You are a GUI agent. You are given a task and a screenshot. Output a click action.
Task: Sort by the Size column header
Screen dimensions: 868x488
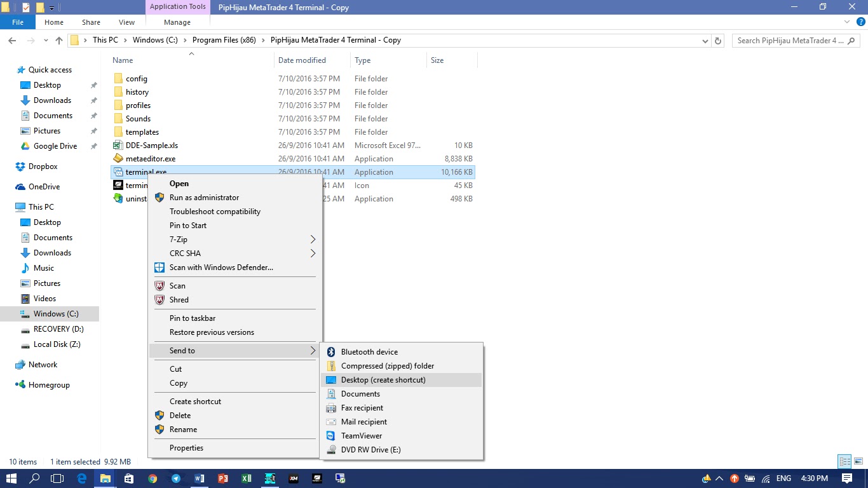(451, 60)
